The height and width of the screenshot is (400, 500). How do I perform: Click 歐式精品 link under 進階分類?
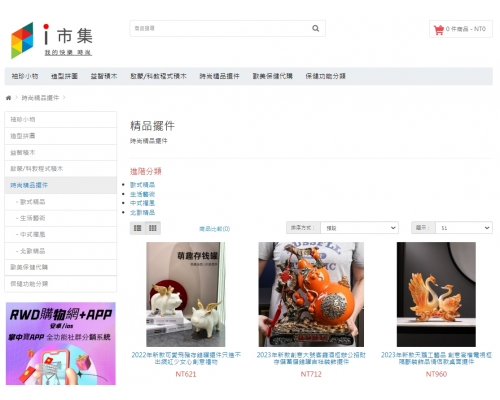coord(142,185)
